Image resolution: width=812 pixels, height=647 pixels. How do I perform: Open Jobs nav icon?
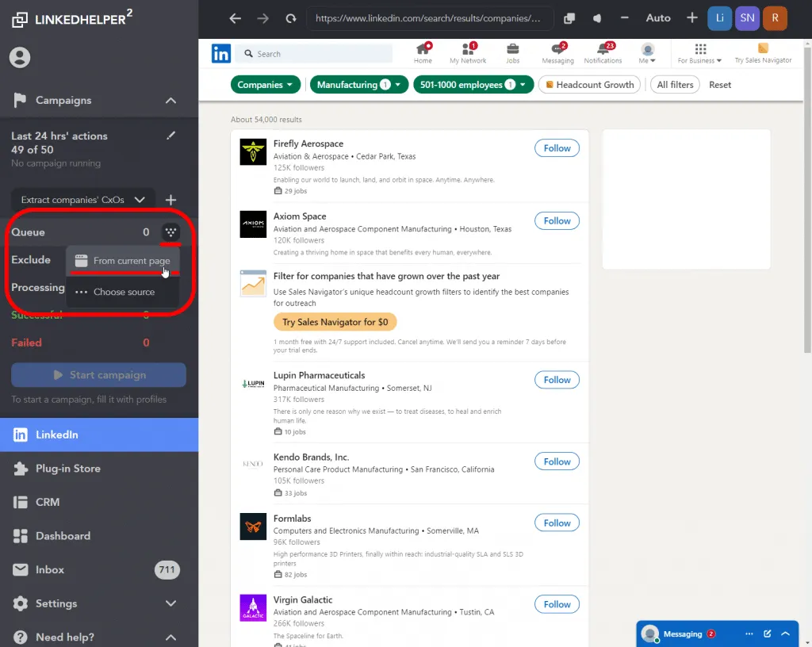(x=513, y=53)
